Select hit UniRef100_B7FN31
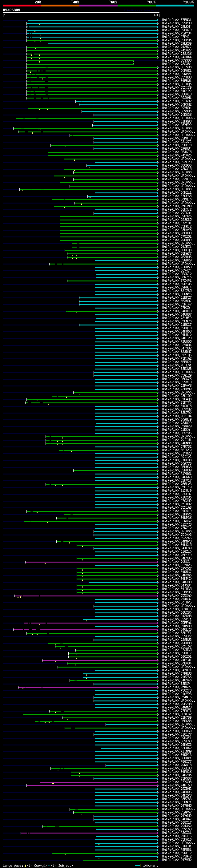197x868 pixels. pos(177,20)
